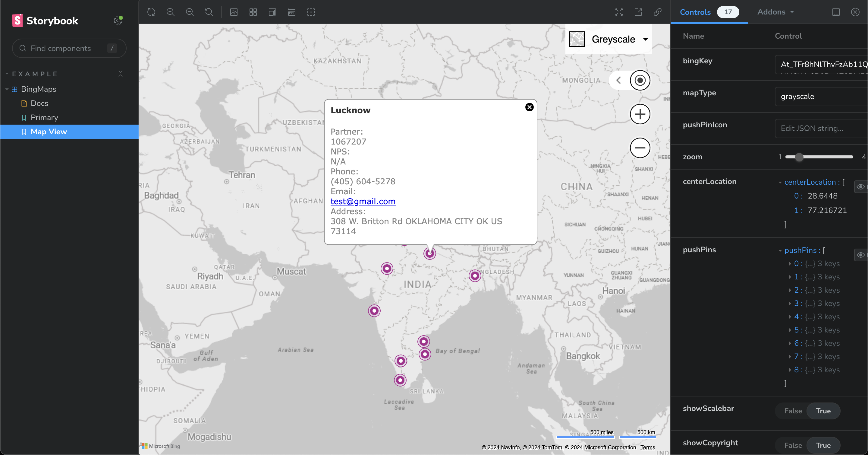Open the Addons tab menu
This screenshot has height=455, width=868.
[775, 12]
